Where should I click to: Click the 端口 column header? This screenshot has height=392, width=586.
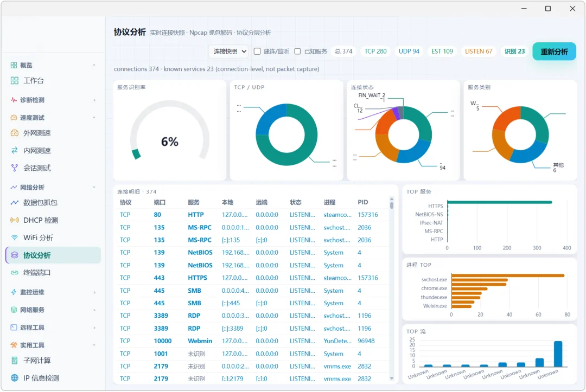[160, 202]
